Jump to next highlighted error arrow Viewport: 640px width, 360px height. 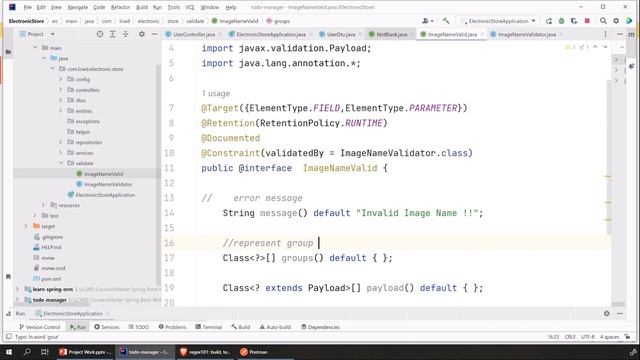pyautogui.click(x=605, y=47)
